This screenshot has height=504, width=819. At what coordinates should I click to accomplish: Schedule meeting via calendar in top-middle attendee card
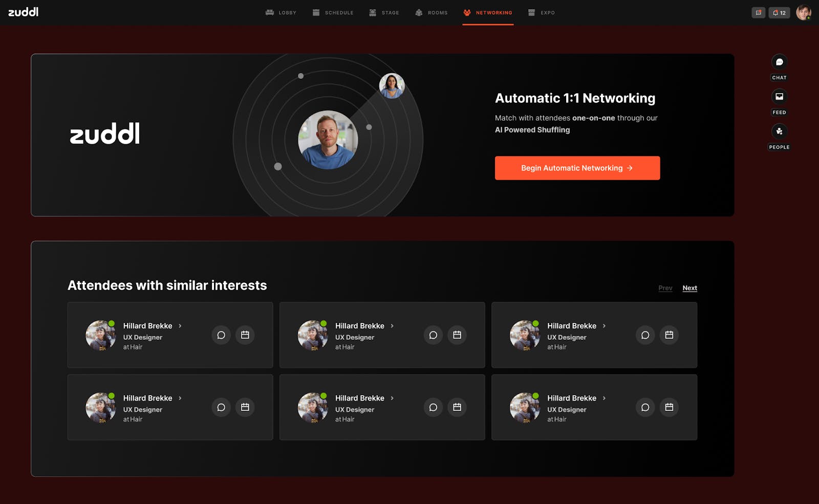[457, 335]
